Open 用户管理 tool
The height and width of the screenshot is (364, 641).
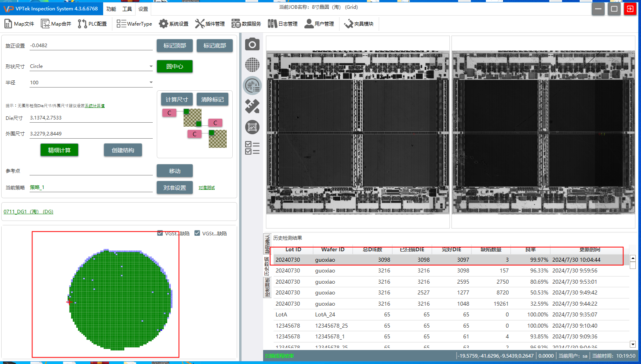pyautogui.click(x=319, y=24)
